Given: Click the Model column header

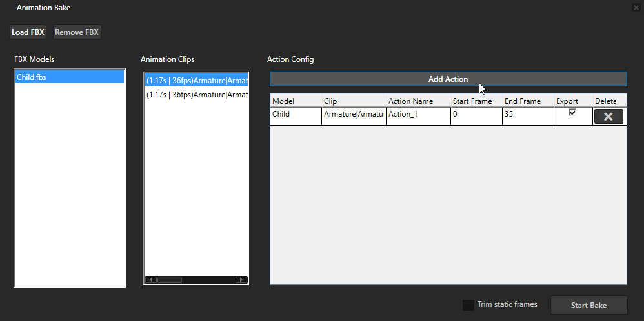Looking at the screenshot, I should (x=296, y=101).
